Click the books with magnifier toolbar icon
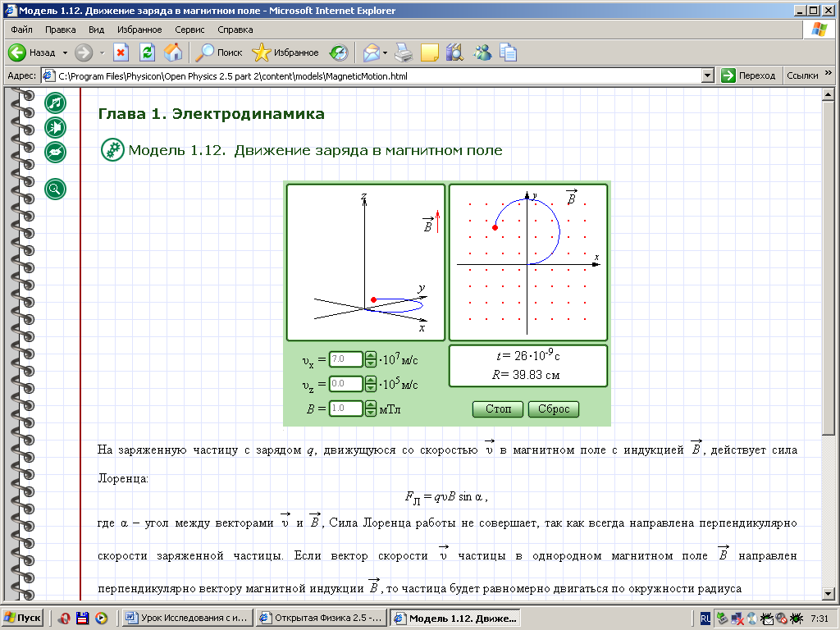The image size is (840, 630). (454, 52)
